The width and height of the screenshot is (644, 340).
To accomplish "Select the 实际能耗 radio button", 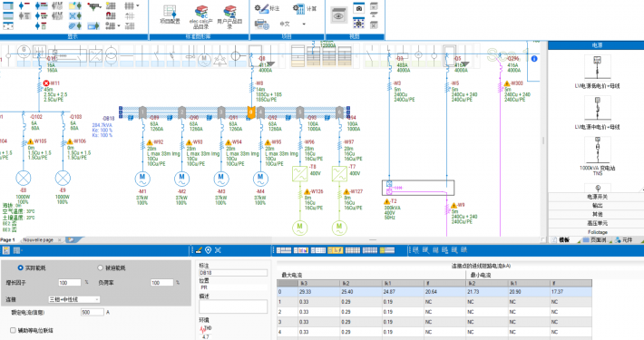I will (x=20, y=267).
